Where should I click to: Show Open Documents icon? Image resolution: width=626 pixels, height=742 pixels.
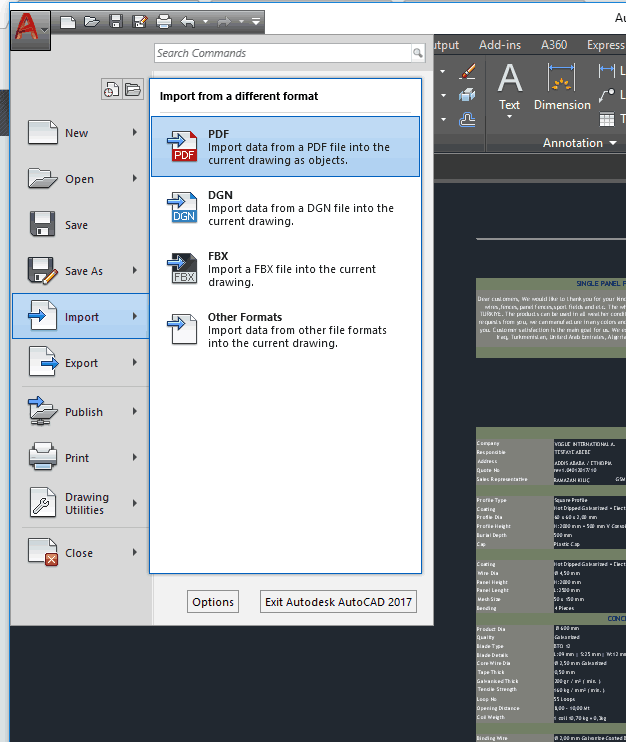(x=133, y=89)
